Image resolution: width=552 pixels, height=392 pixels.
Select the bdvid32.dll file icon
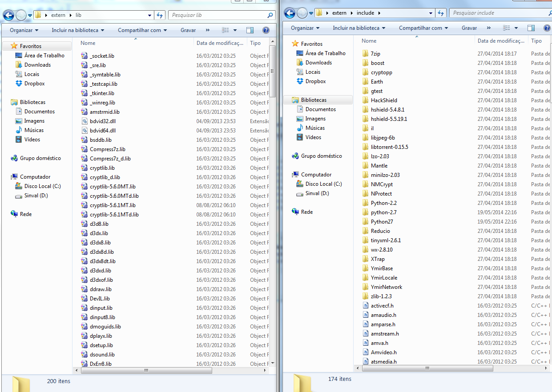click(85, 121)
